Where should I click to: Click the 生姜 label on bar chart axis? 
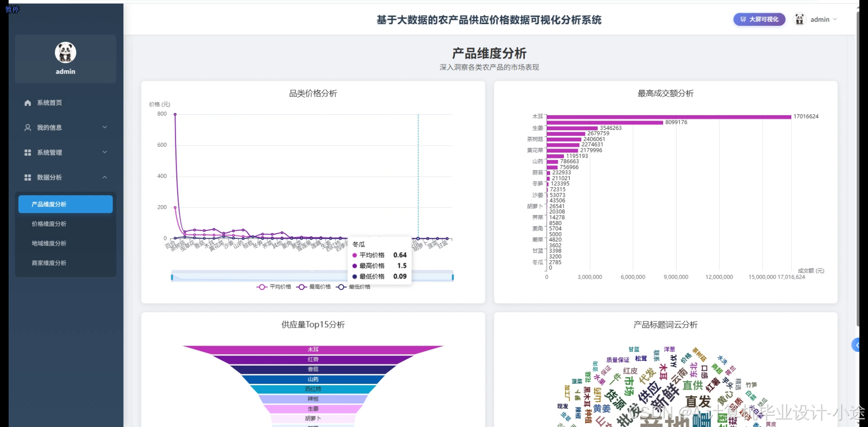click(538, 128)
